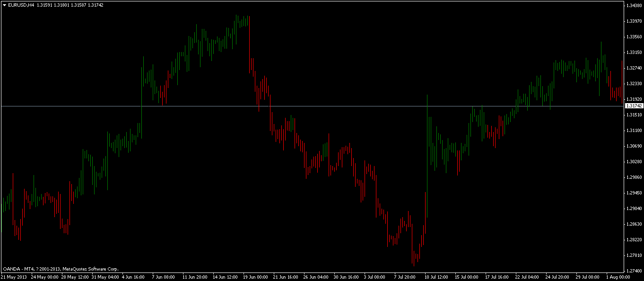
Task: Click the 1.27810 price scale label
Action: click(x=634, y=255)
